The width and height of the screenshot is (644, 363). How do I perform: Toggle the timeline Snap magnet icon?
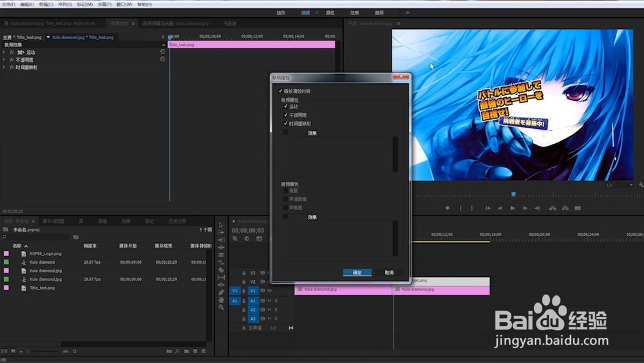[x=247, y=239]
